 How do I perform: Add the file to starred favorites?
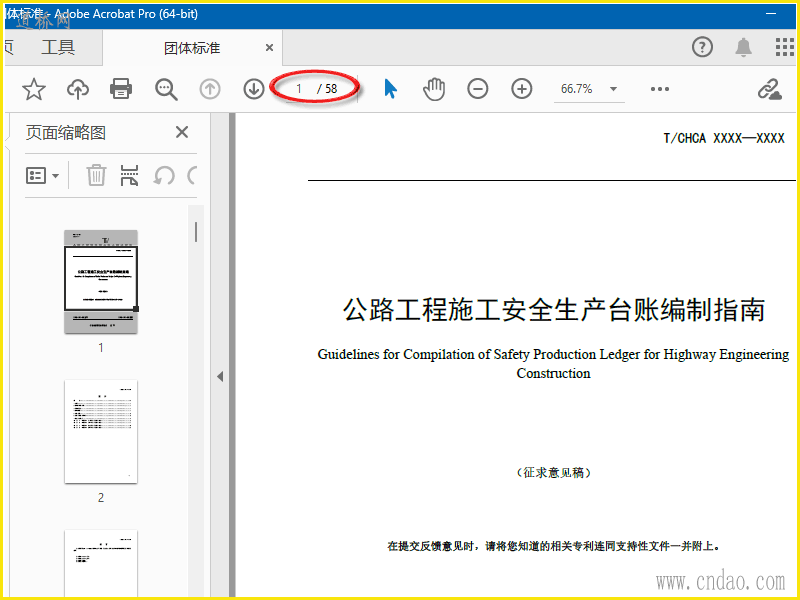tap(34, 89)
